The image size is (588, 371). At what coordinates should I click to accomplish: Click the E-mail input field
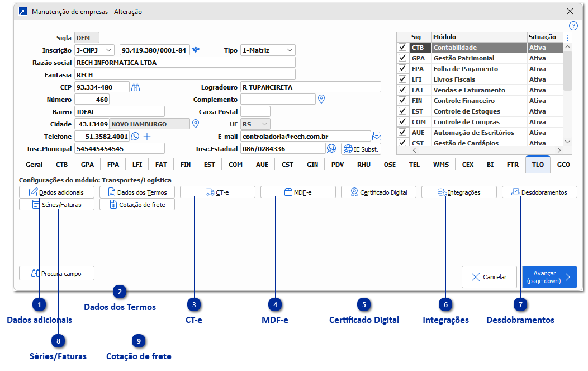(306, 137)
